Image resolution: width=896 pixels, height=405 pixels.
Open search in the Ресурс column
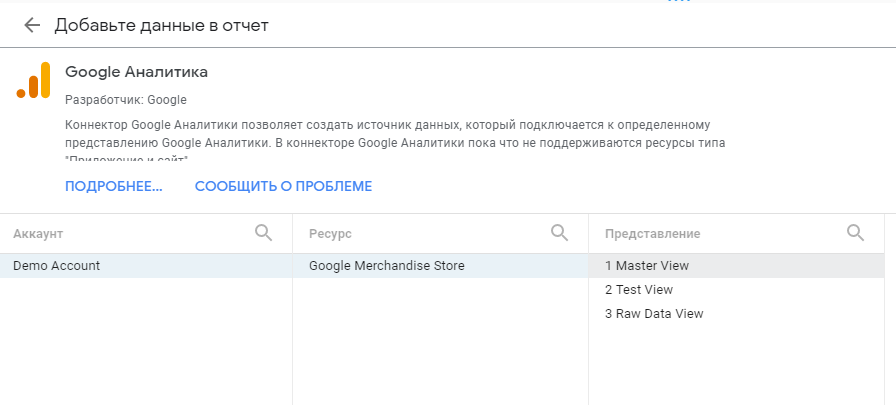click(x=559, y=232)
